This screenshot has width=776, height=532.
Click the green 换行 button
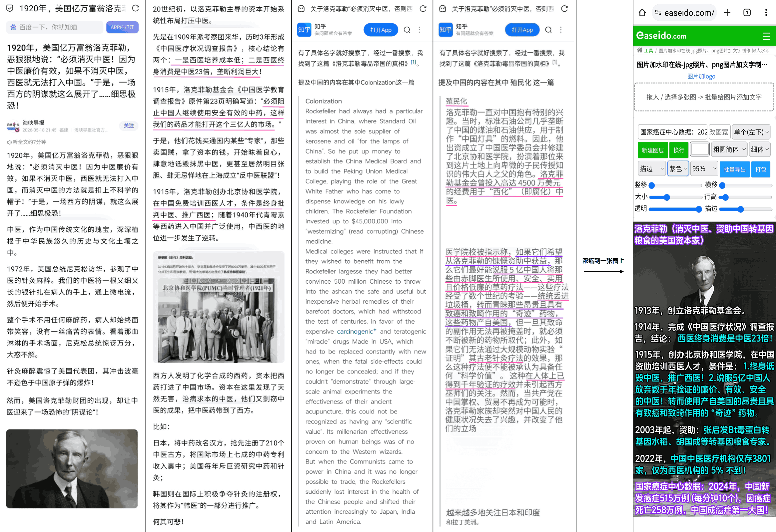click(x=678, y=150)
